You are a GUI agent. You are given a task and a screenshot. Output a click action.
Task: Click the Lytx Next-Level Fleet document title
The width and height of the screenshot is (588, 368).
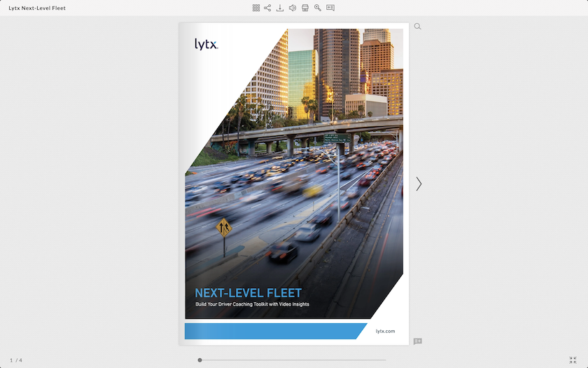pos(37,8)
